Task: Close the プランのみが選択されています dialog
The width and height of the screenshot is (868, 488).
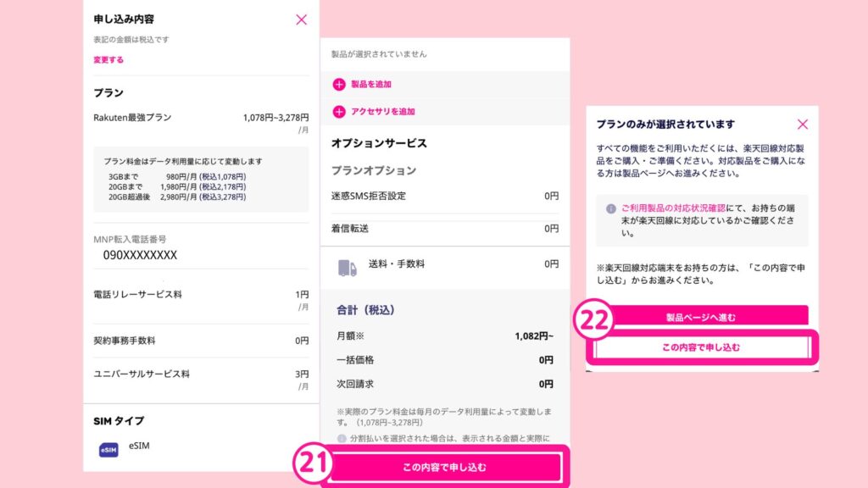Action: coord(803,124)
